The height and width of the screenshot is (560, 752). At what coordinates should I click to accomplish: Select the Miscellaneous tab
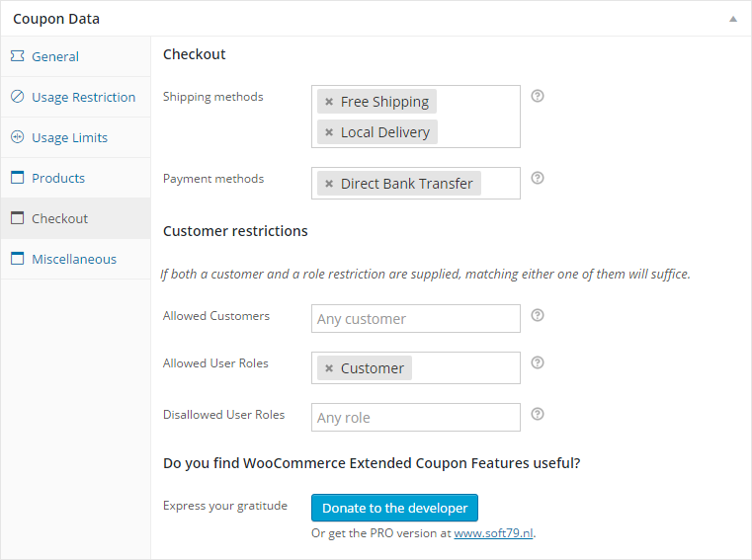tap(74, 259)
